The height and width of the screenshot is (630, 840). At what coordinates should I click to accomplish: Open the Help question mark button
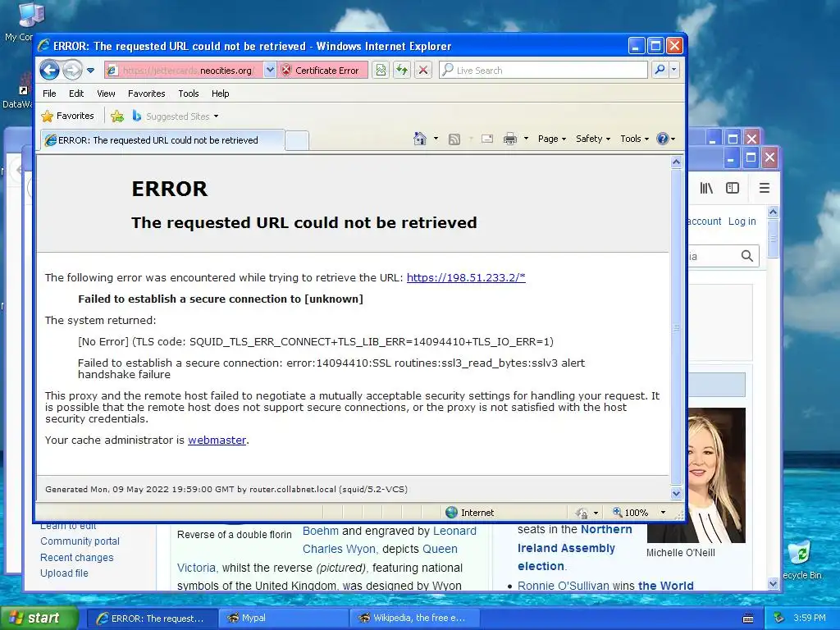coord(665,139)
